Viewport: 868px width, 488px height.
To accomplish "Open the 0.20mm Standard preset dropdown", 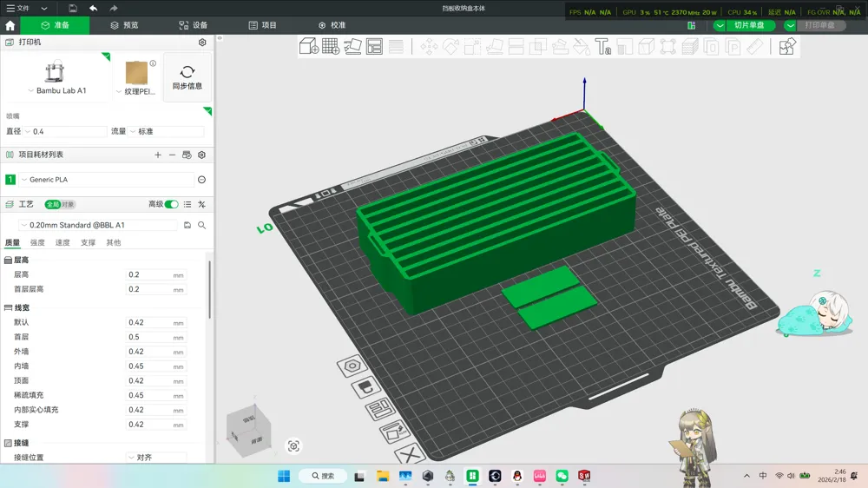I will pyautogui.click(x=99, y=225).
